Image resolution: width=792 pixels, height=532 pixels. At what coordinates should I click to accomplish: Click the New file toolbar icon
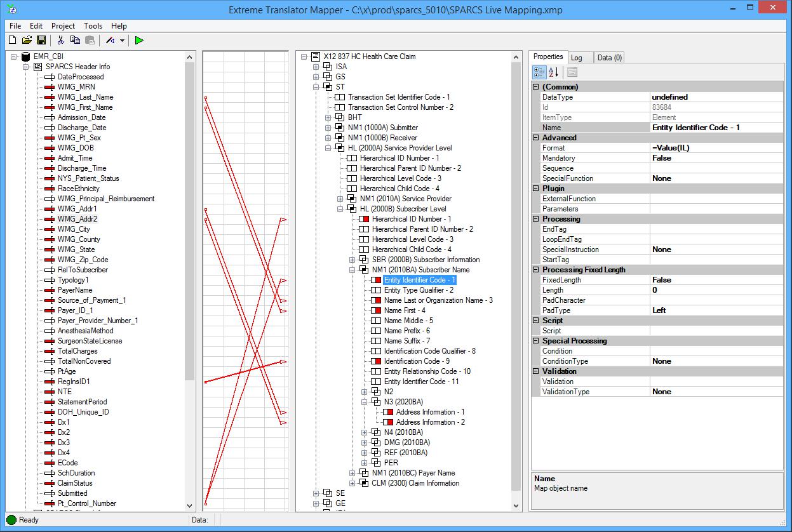coord(12,40)
